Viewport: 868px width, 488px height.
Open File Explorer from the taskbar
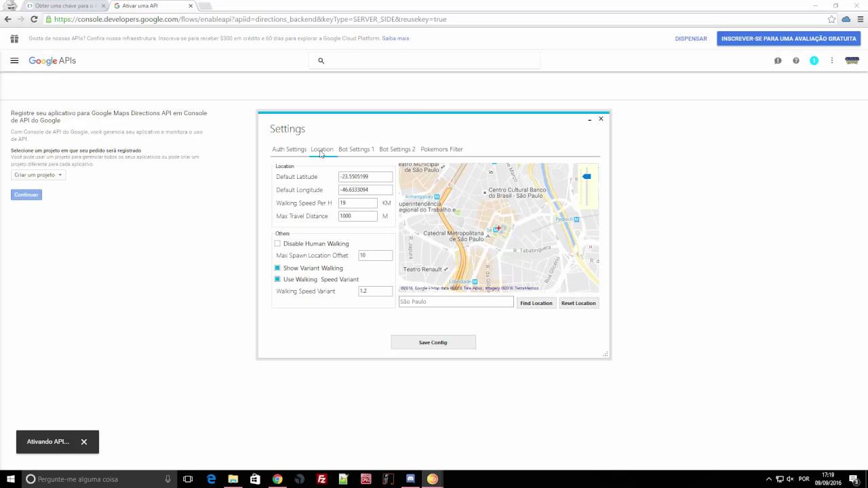coord(233,479)
